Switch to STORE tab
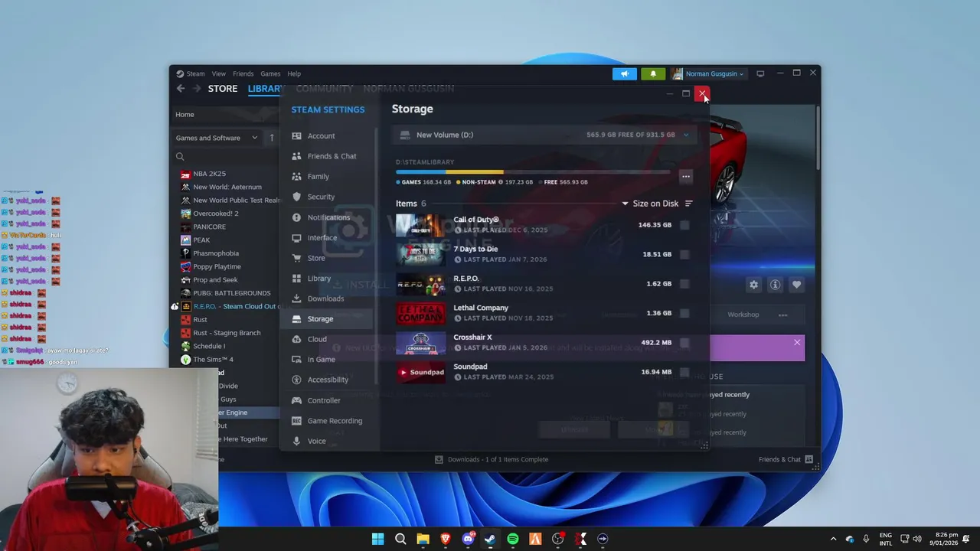980x551 pixels. [223, 89]
